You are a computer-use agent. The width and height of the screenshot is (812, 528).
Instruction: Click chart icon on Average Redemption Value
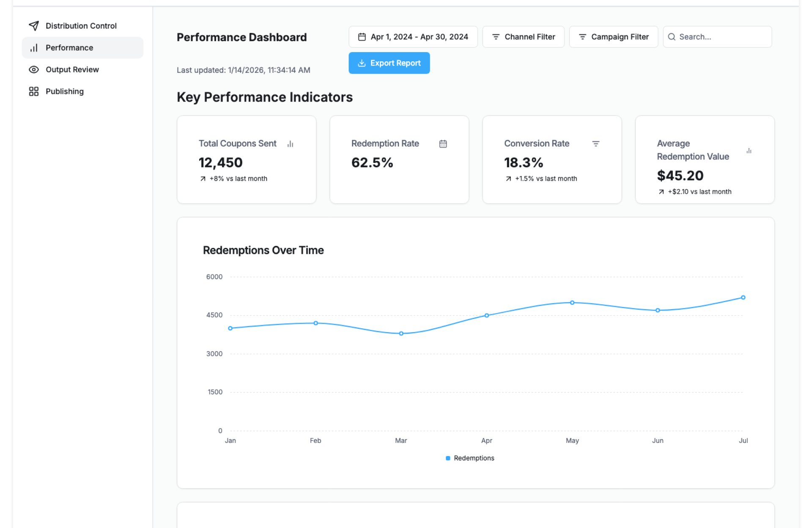pyautogui.click(x=749, y=151)
